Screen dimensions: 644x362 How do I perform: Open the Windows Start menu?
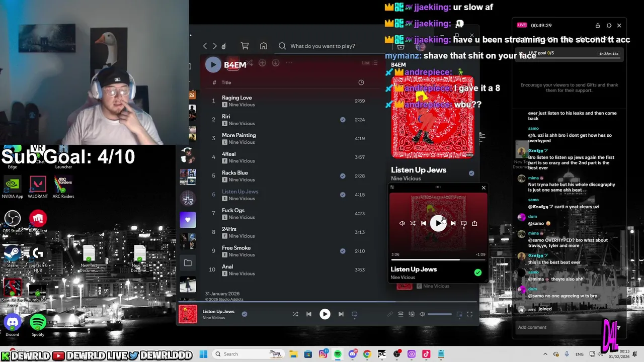tap(203, 354)
